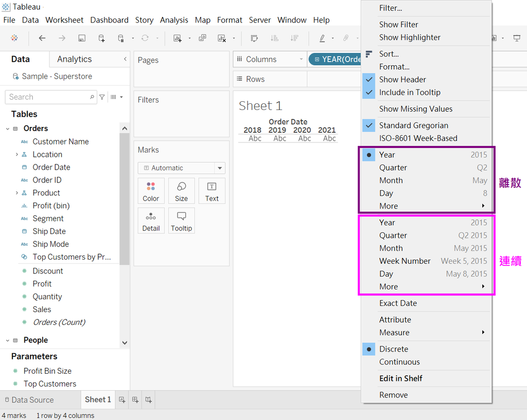Expand the Product hierarchy

click(x=17, y=193)
